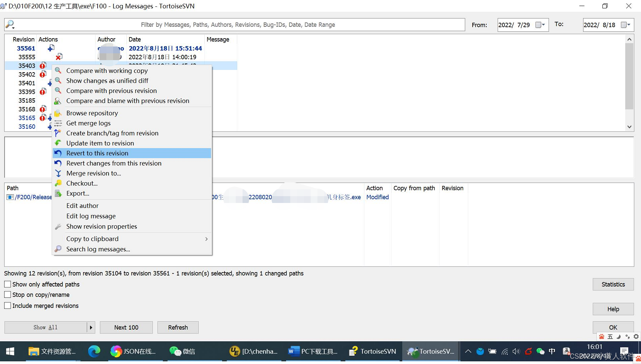Choose Show changes as unified diff

(132, 81)
